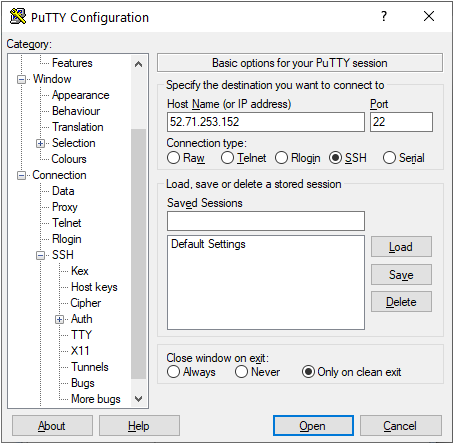454x444 pixels.
Task: Open the Bugs settings panel
Action: (x=83, y=383)
